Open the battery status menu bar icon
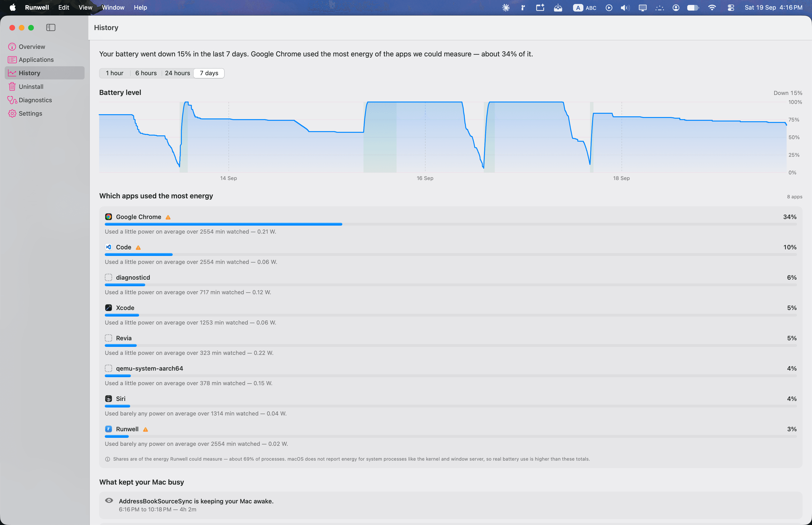Image resolution: width=812 pixels, height=525 pixels. pyautogui.click(x=693, y=8)
